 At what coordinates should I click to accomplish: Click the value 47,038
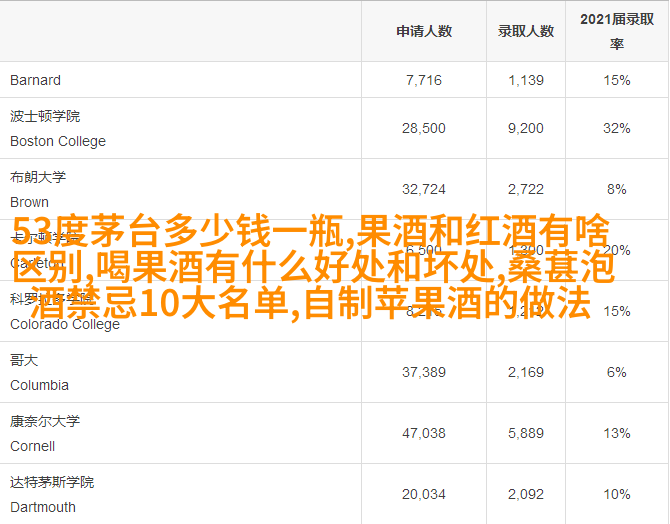(424, 433)
